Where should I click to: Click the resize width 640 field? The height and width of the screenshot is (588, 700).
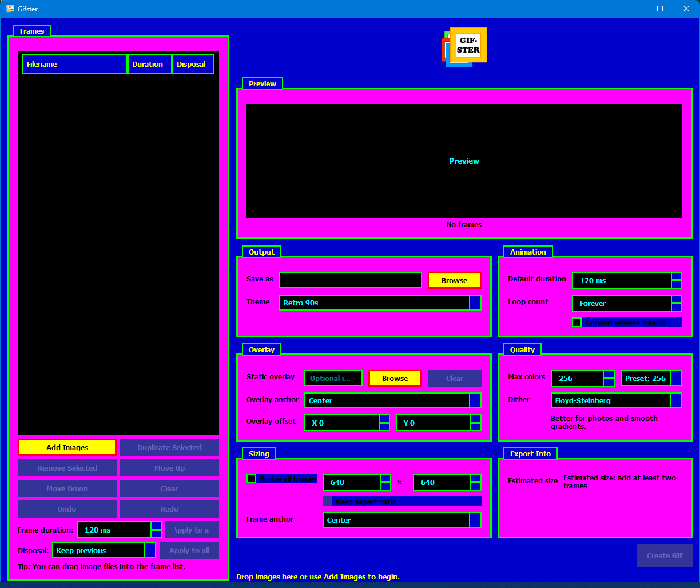(x=352, y=482)
